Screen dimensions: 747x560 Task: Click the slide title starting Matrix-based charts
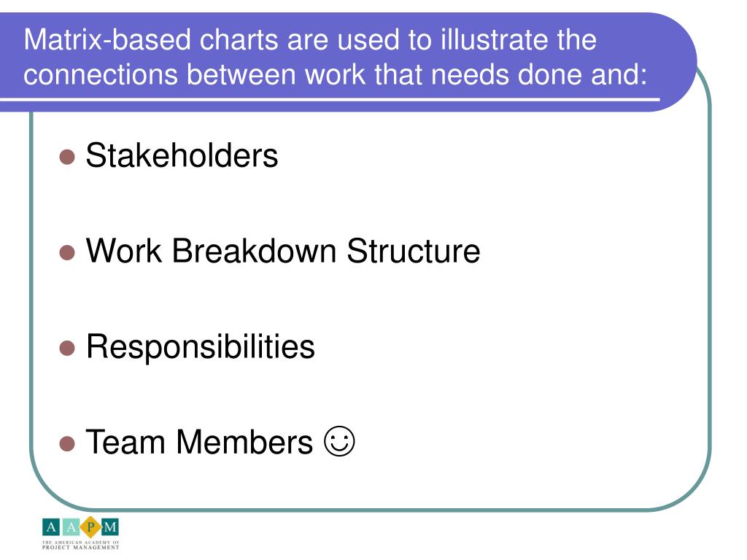[x=336, y=57]
